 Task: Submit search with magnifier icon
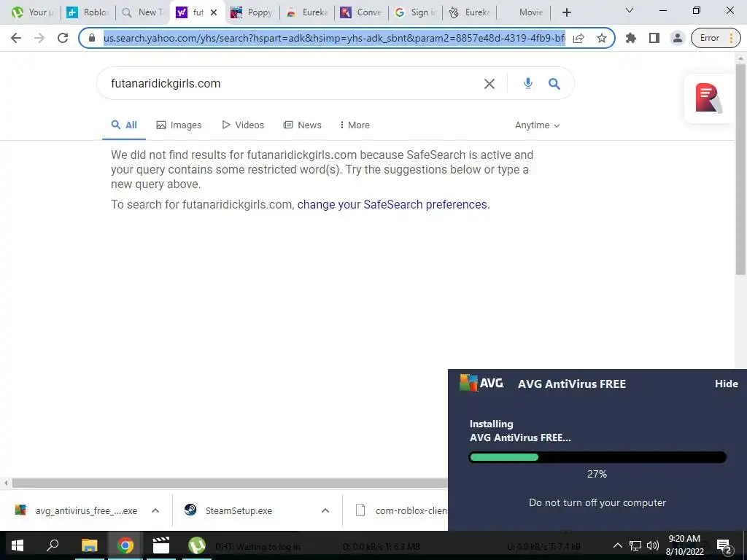[x=554, y=84]
